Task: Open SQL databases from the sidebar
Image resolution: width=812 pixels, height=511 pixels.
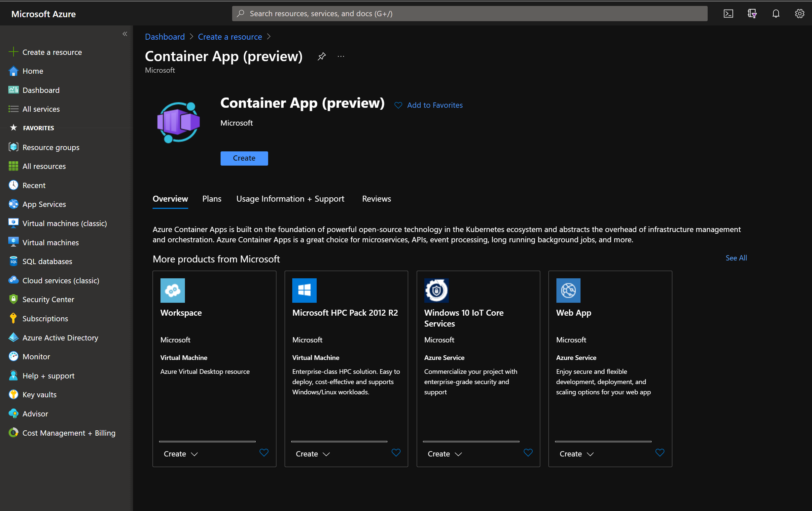Action: coord(47,261)
